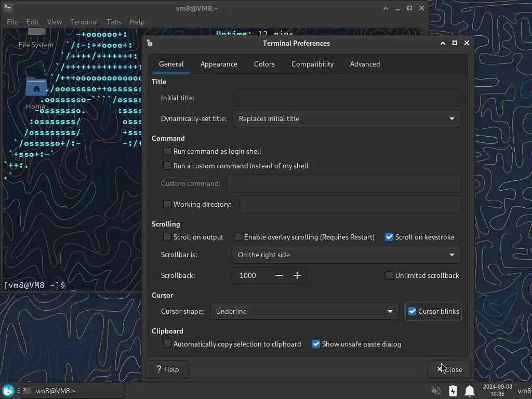Screen dimensions: 532x399
Task: Click the Scrollback value field 1000
Action: point(252,275)
